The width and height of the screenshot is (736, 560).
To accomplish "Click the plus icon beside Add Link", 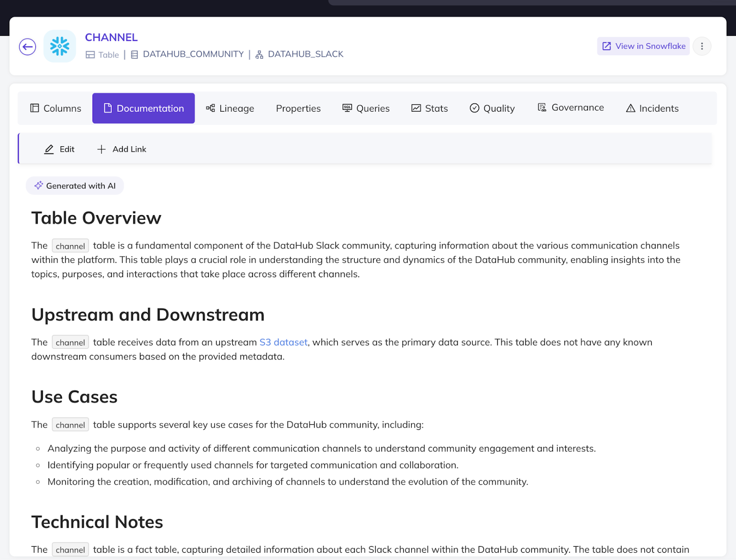I will pyautogui.click(x=102, y=149).
